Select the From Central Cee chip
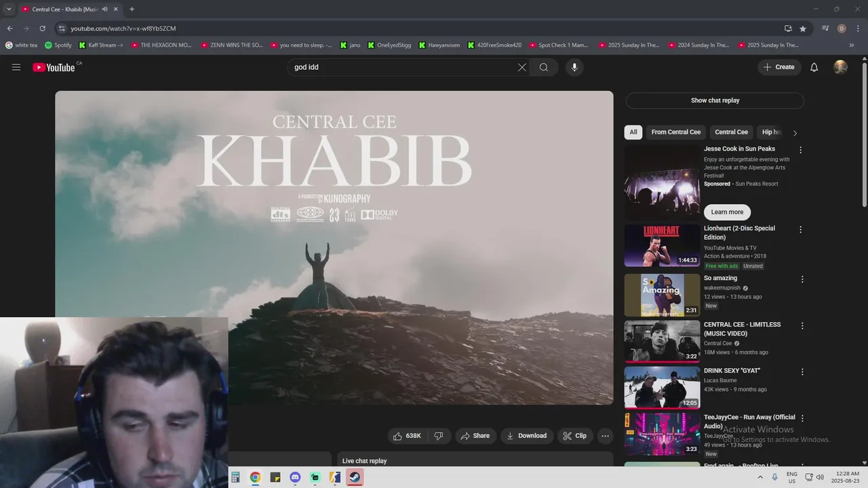The height and width of the screenshot is (488, 868). click(676, 132)
